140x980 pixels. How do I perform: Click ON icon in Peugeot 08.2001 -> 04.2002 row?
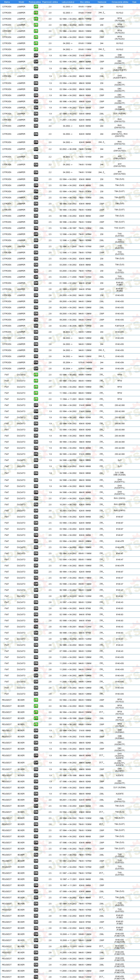(36, 800)
